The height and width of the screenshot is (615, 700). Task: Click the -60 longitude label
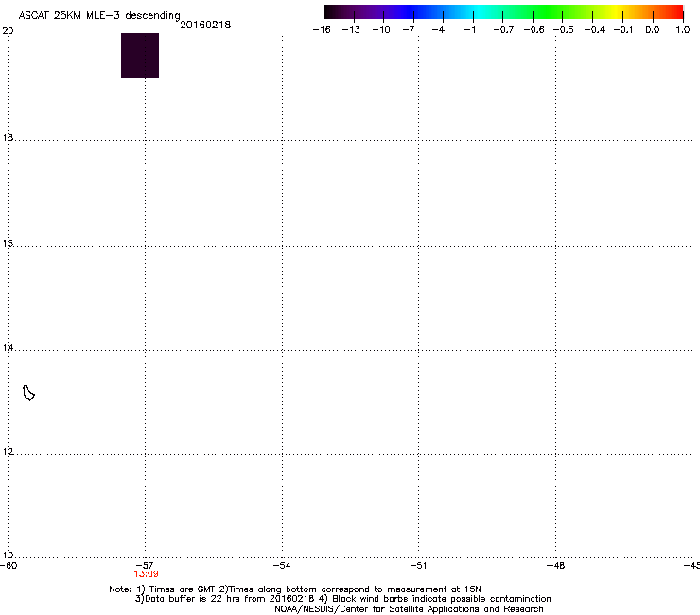[x=9, y=565]
